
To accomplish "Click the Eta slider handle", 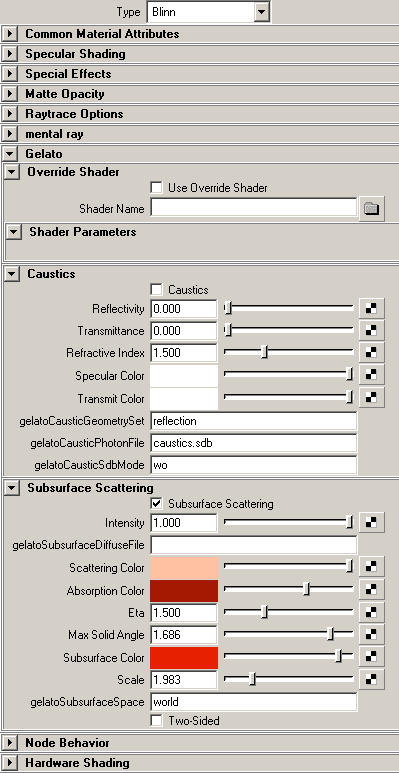I will tap(264, 612).
